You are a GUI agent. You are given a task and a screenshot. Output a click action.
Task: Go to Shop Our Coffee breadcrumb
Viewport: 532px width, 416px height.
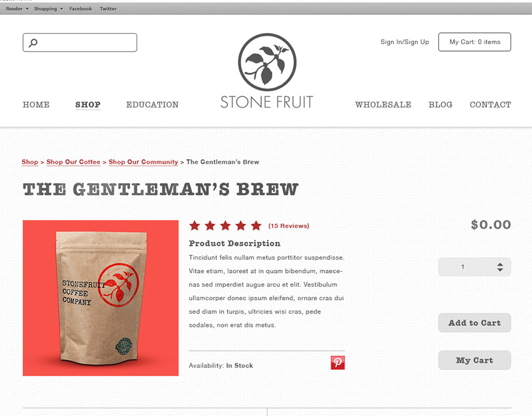click(x=74, y=162)
